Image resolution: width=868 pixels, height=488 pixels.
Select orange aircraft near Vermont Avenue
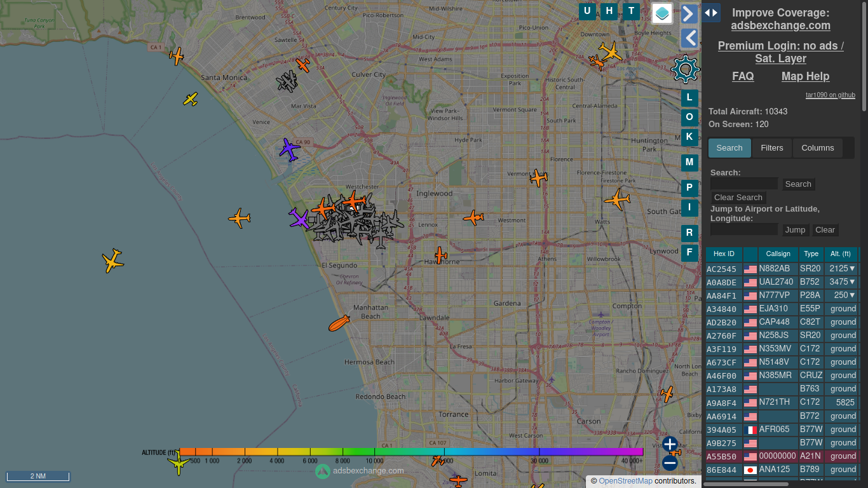(538, 178)
